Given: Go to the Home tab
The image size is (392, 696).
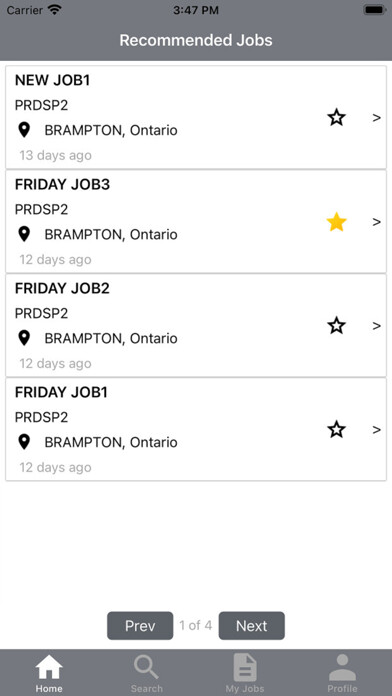Looking at the screenshot, I should coord(49,673).
